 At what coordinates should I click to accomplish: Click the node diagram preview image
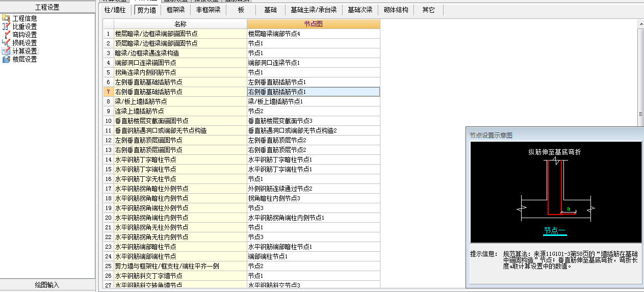pyautogui.click(x=556, y=192)
